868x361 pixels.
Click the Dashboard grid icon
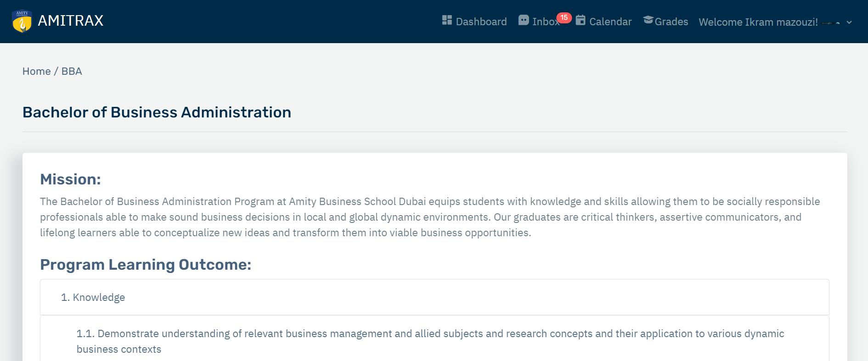[447, 20]
